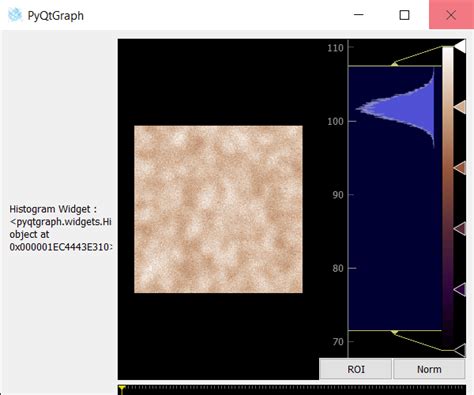Image resolution: width=474 pixels, height=395 pixels.
Task: Minimize the PyQtGraph window
Action: pyautogui.click(x=358, y=15)
